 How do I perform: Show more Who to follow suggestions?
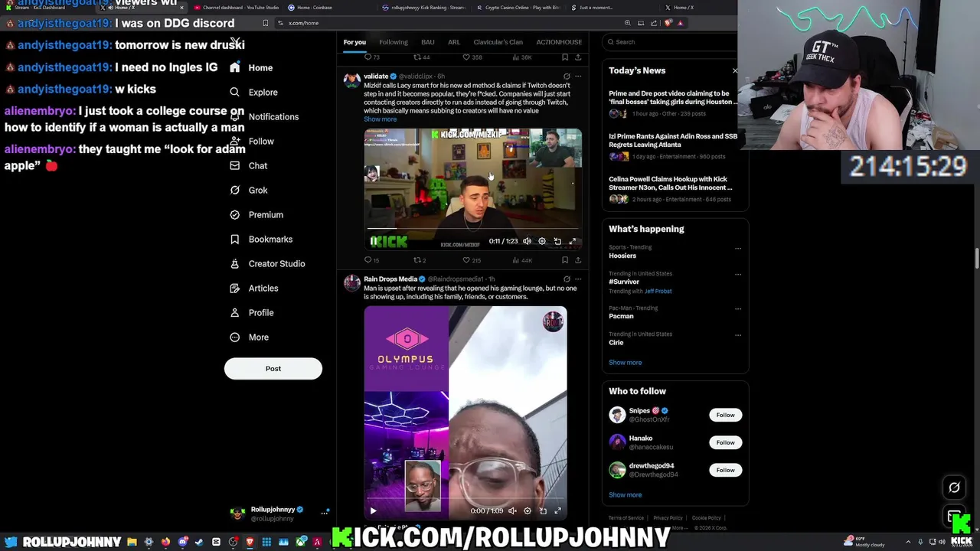click(626, 495)
